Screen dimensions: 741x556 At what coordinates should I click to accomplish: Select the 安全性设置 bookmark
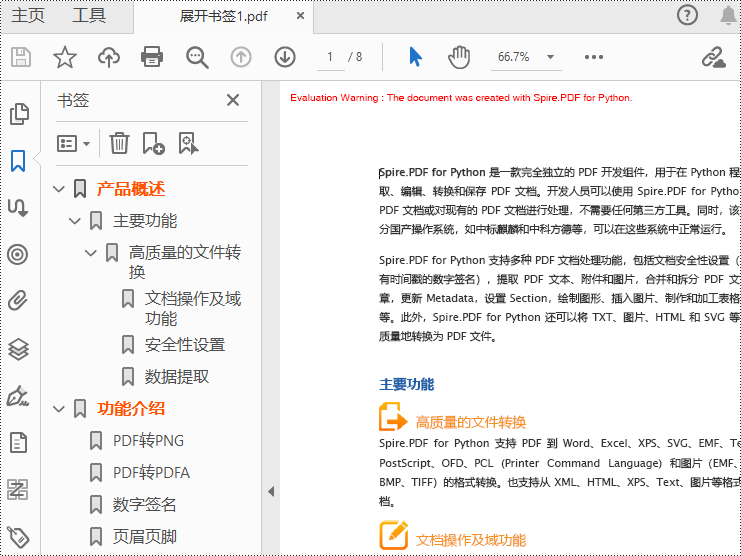coord(185,345)
